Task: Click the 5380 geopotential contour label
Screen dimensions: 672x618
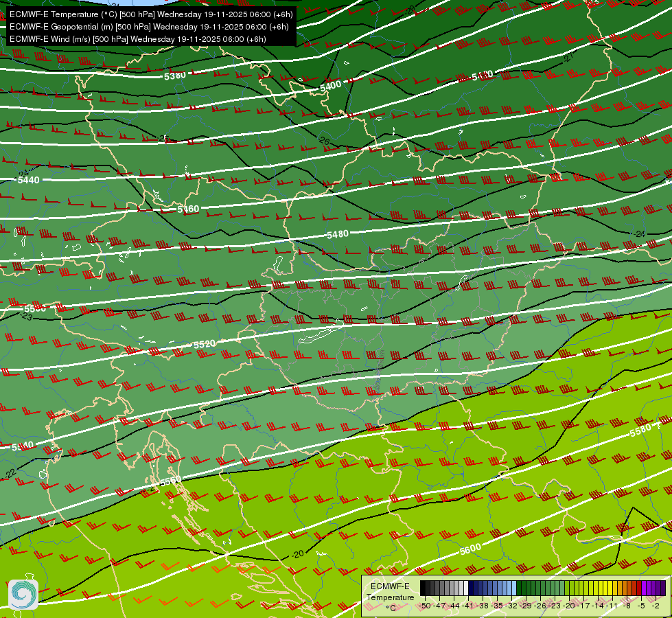Action: 175,76
